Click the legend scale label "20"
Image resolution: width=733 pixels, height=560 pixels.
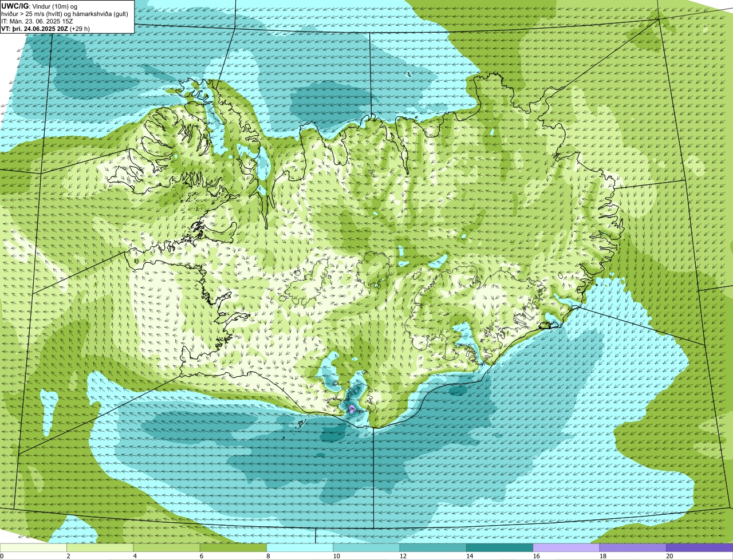coord(668,556)
